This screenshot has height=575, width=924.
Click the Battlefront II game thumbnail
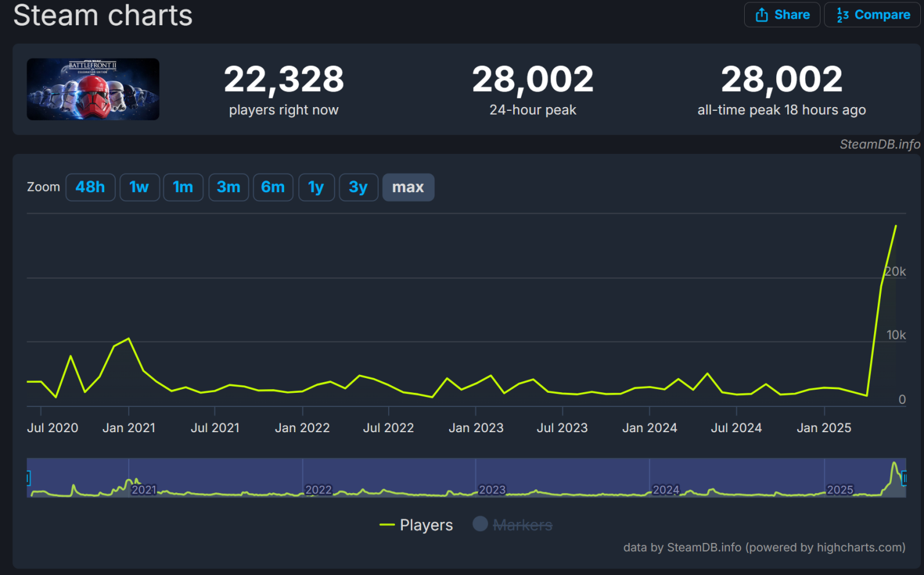click(x=93, y=89)
